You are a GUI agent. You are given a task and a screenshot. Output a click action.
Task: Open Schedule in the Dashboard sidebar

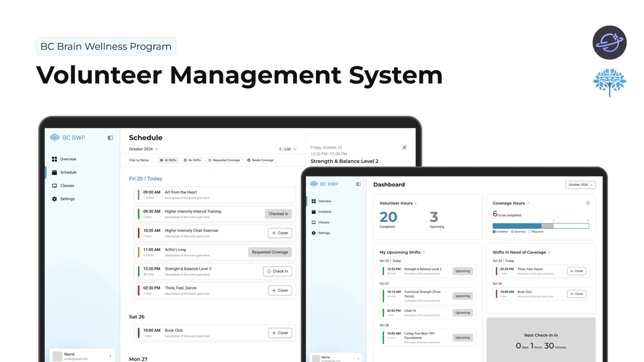click(x=324, y=212)
